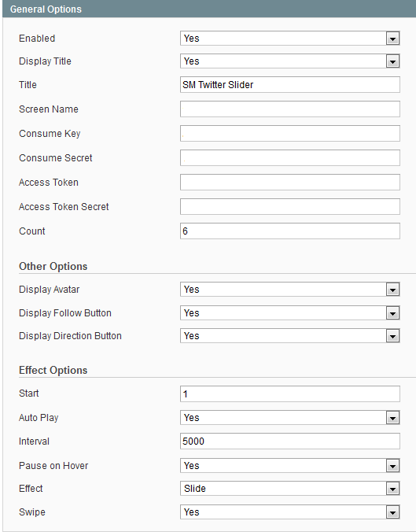
Task: Open the Swipe dropdown
Action: (290, 512)
